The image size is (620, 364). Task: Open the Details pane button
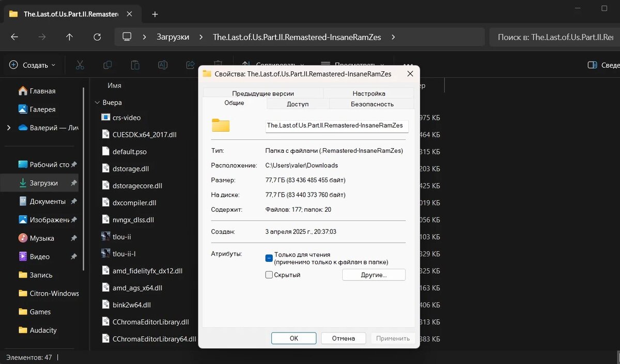tap(603, 65)
